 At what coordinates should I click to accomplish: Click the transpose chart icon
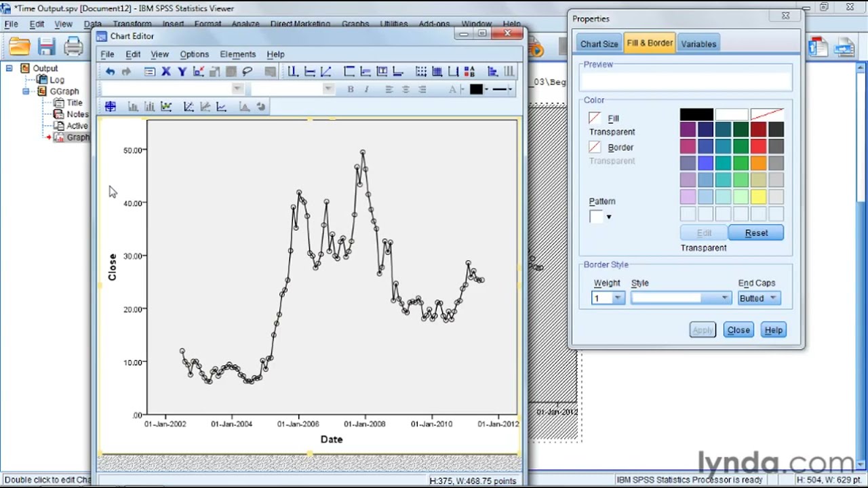click(x=493, y=72)
